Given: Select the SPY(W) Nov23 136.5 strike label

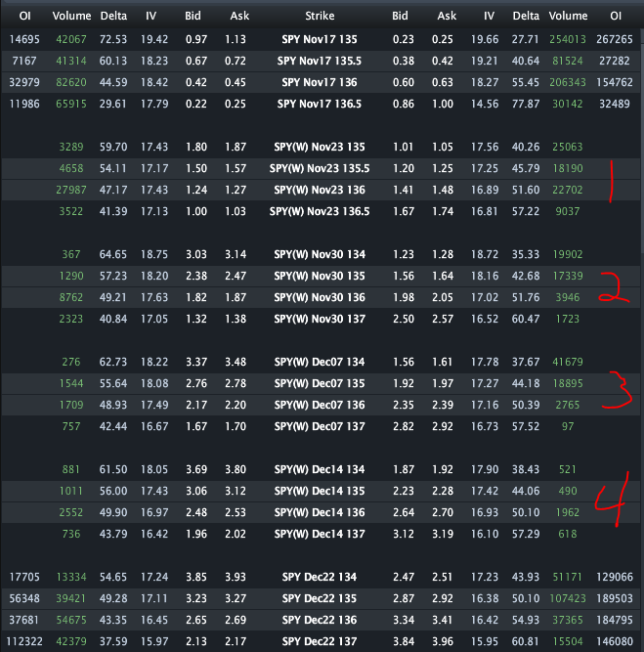Looking at the screenshot, I should pyautogui.click(x=320, y=212).
